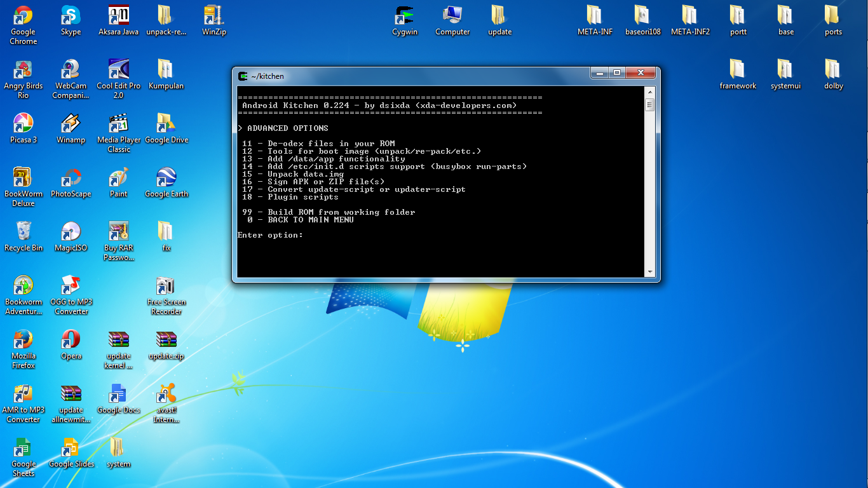
Task: Click the '15 - Unpack data.img' line
Action: [x=293, y=174]
